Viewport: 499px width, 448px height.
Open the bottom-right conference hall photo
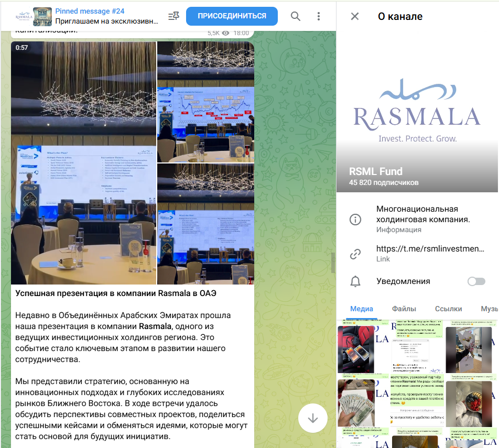pyautogui.click(x=205, y=224)
